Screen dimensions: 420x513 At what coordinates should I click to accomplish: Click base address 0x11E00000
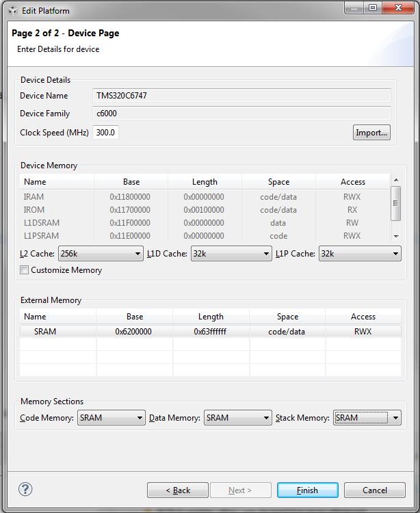pyautogui.click(x=130, y=236)
